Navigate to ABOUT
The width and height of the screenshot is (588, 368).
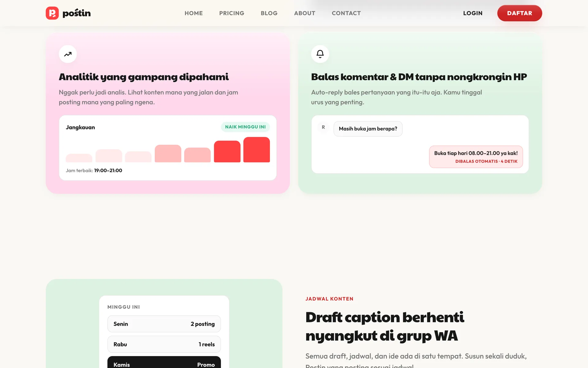tap(305, 13)
